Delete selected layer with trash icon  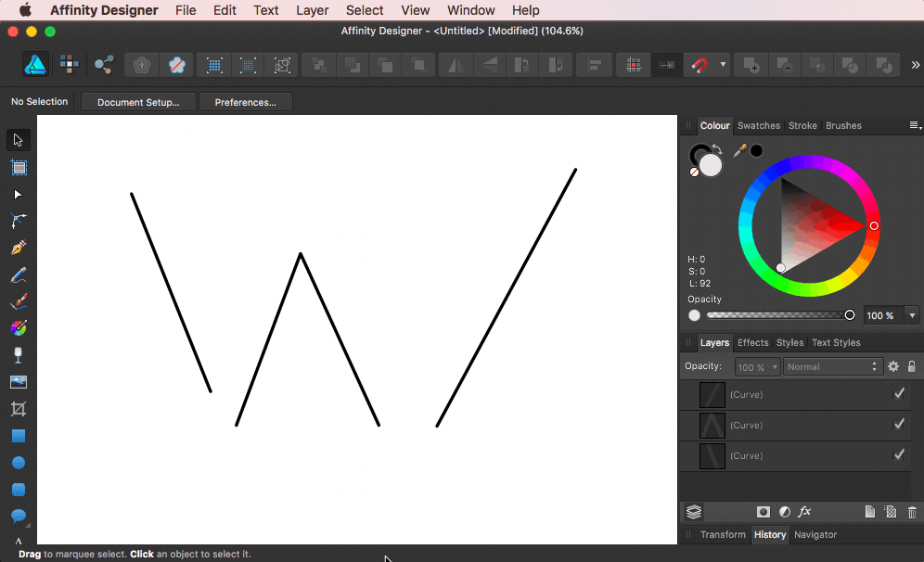click(x=912, y=511)
